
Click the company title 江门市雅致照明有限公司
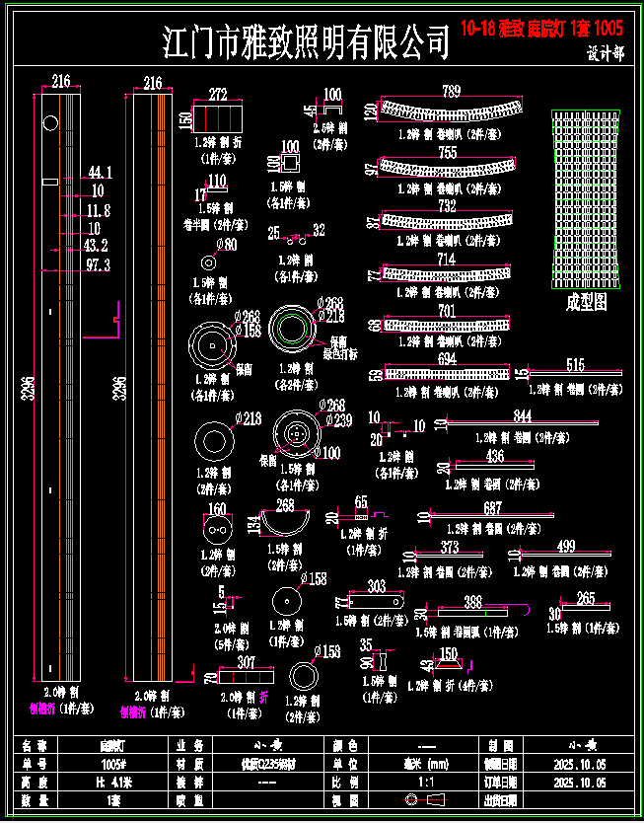coord(306,41)
